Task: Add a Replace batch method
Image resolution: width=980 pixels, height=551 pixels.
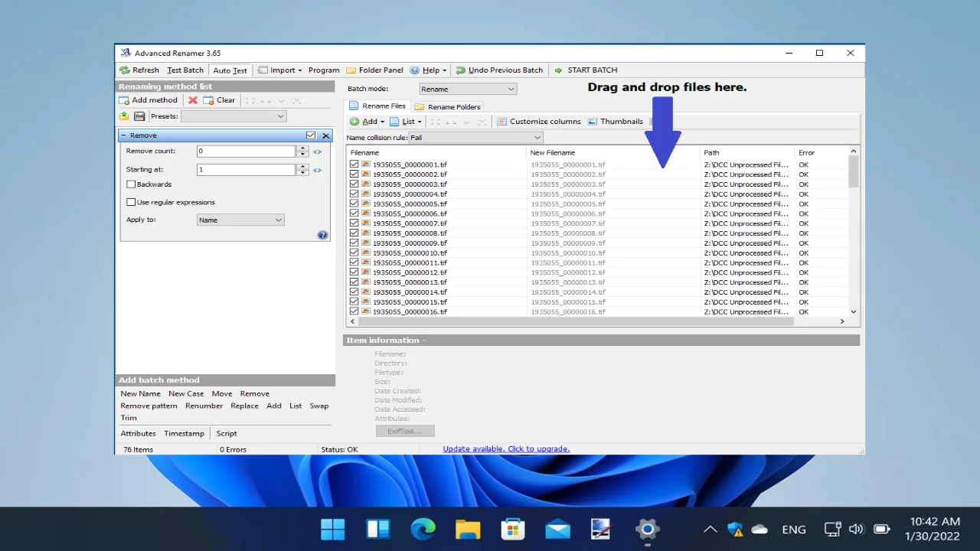Action: click(245, 406)
